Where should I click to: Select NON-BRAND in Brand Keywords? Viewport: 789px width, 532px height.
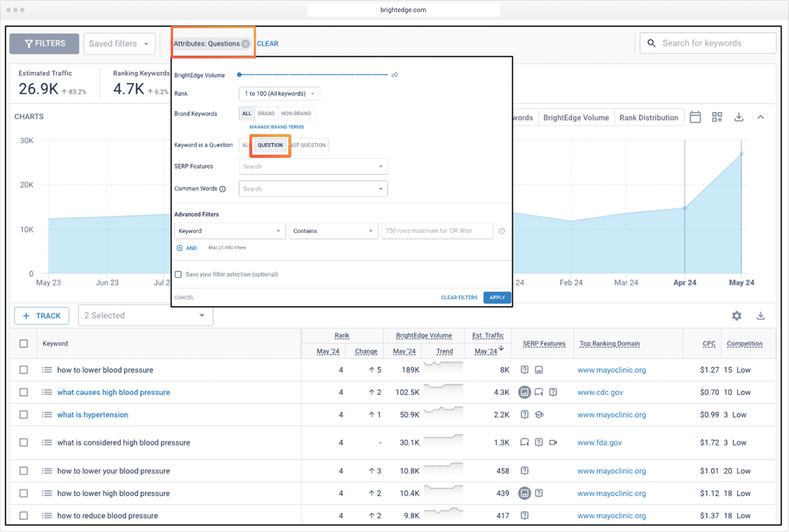tap(296, 114)
